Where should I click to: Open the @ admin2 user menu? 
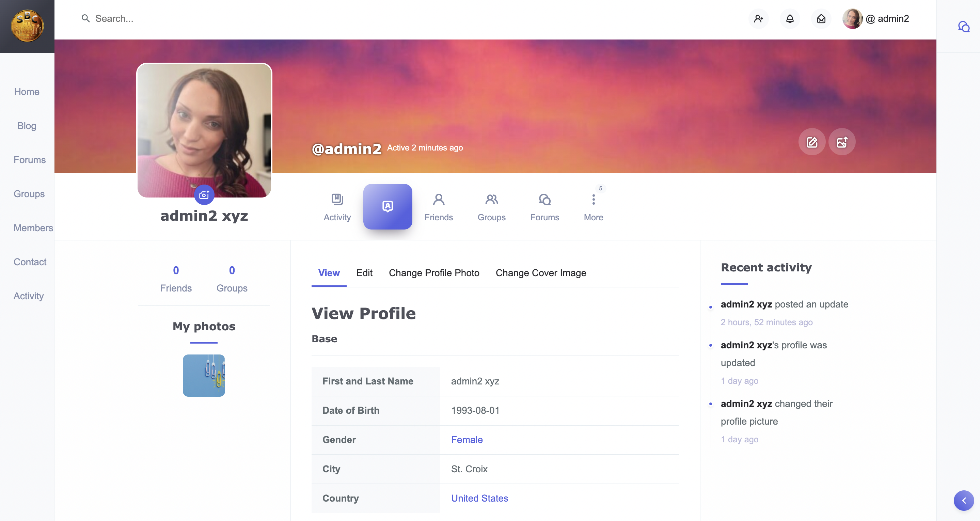point(876,19)
